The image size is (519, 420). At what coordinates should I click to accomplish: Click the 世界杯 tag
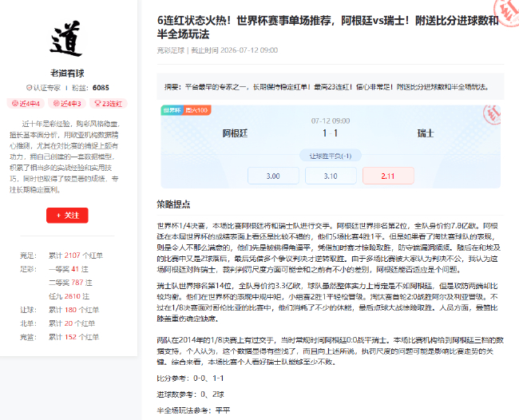tap(172, 110)
